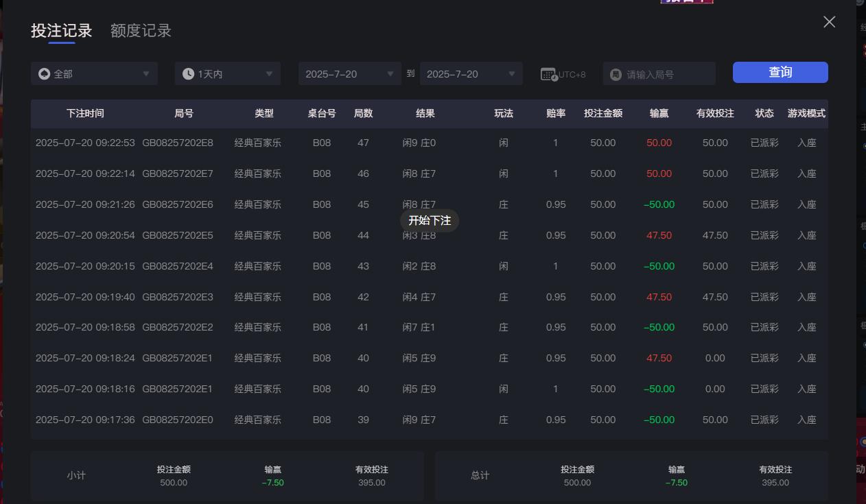
Task: Expand the 1天内 time range dropdown
Action: tap(227, 73)
